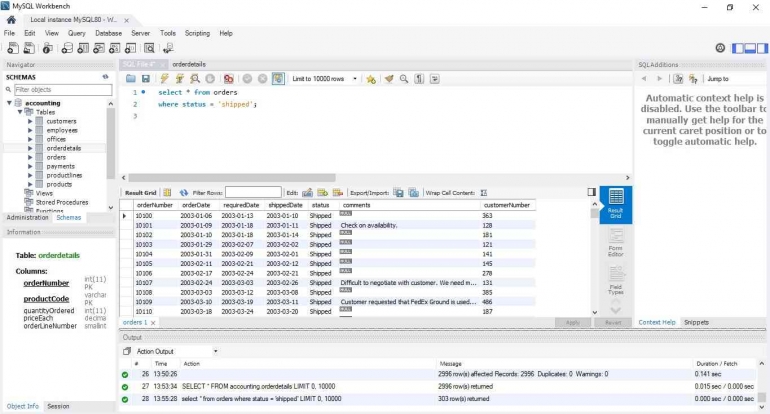Open a script file in the editor
The width and height of the screenshot is (770, 414).
131,79
